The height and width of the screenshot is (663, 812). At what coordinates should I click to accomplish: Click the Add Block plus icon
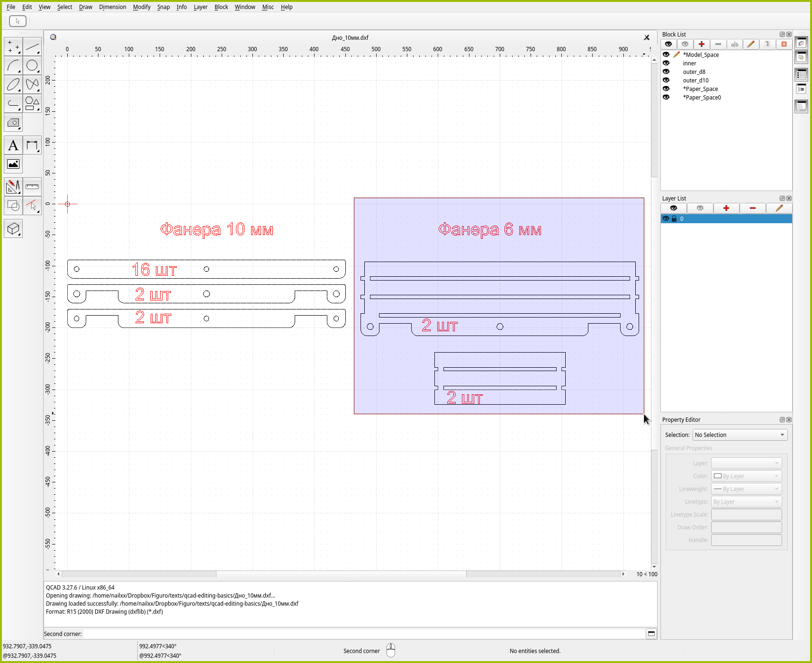click(701, 44)
